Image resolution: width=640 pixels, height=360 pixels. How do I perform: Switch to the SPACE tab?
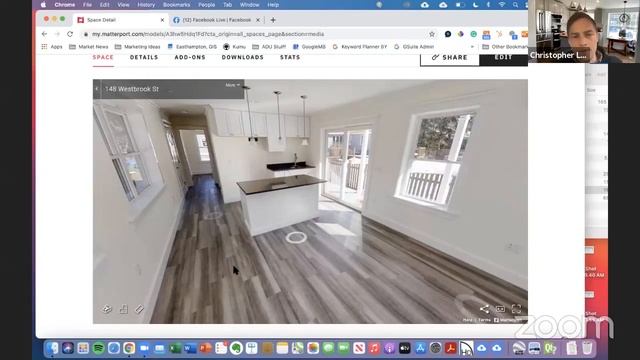pos(103,58)
